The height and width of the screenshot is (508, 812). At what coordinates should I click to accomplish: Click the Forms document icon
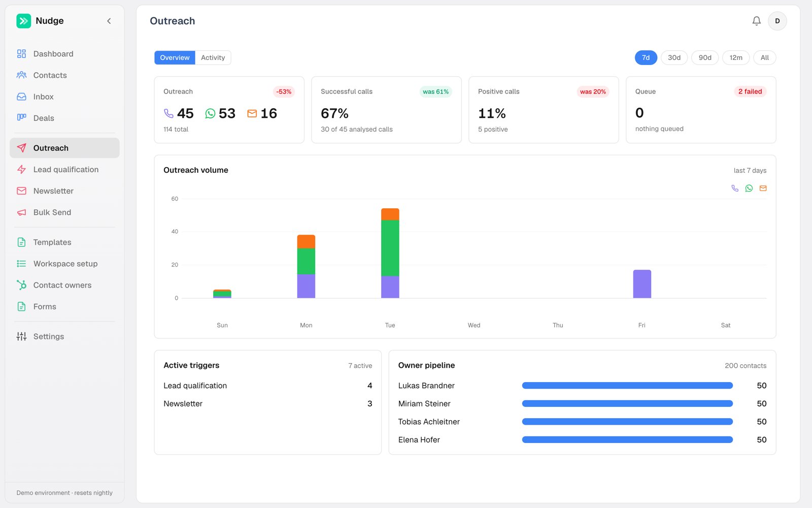click(21, 306)
